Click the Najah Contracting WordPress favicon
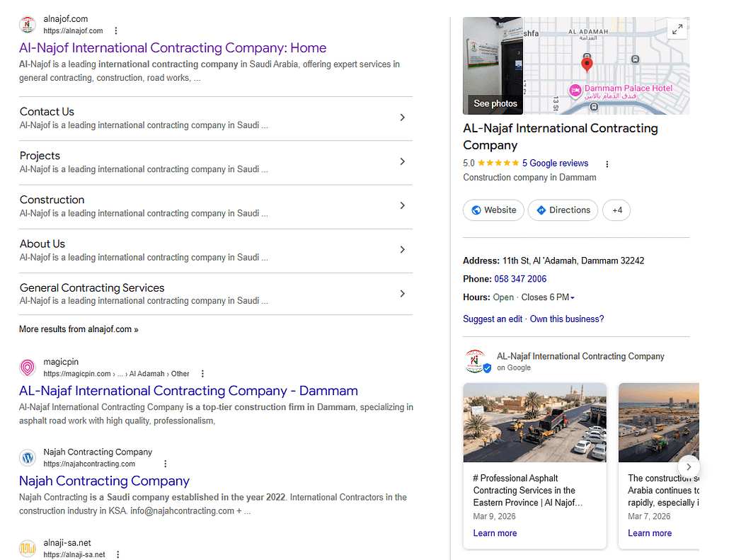 coord(28,457)
